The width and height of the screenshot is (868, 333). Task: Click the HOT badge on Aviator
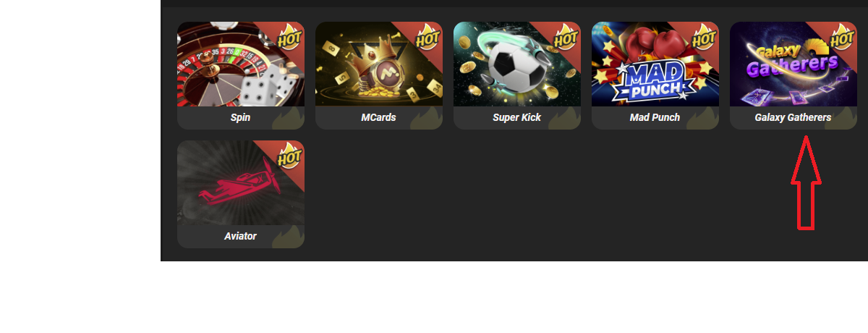(289, 153)
